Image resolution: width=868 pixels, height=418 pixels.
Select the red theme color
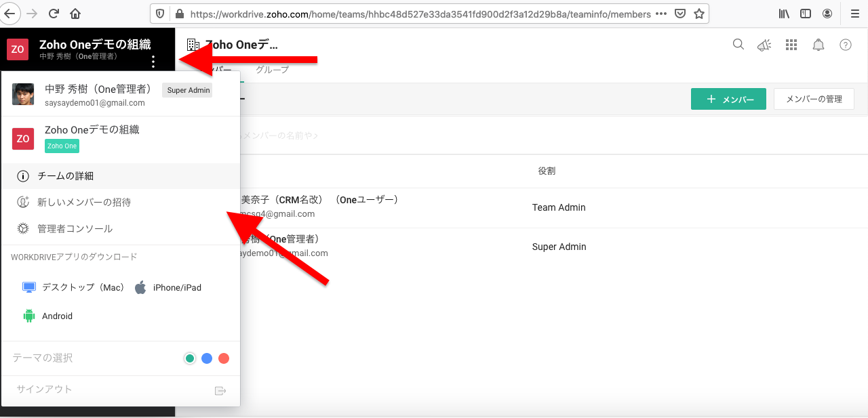click(x=224, y=358)
